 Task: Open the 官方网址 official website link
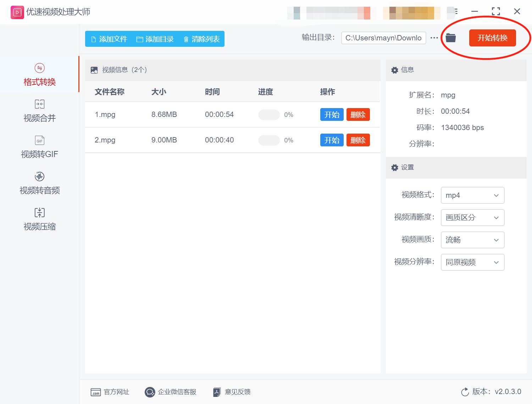pos(110,392)
